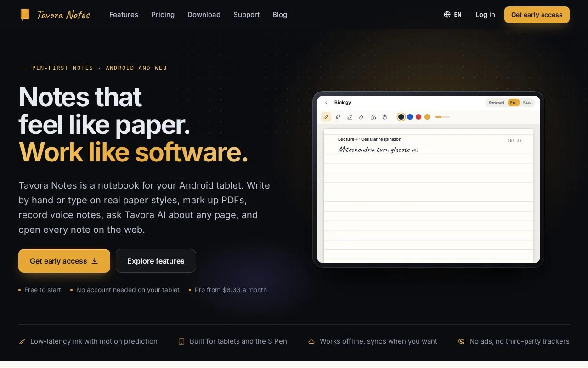Select the underline pen tool
The width and height of the screenshot is (588, 368).
[x=350, y=117]
